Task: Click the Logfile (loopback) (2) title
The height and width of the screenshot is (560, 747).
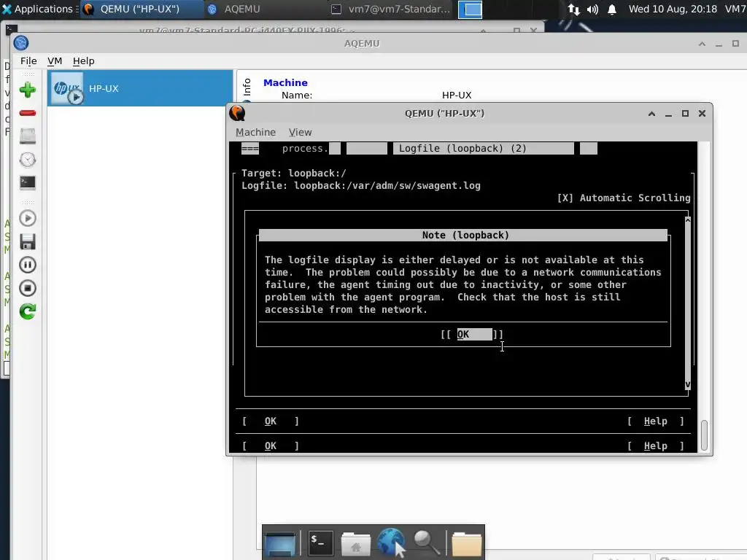Action: 462,149
